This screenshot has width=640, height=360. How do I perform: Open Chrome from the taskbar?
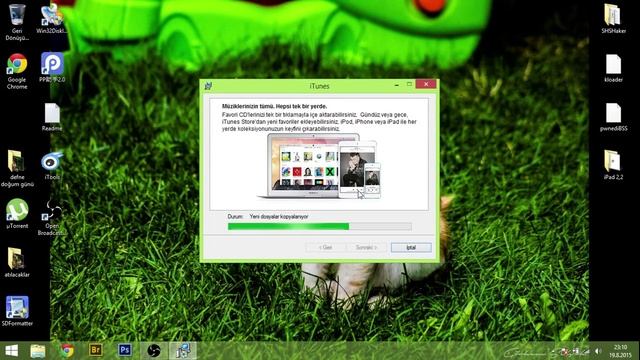click(x=67, y=350)
